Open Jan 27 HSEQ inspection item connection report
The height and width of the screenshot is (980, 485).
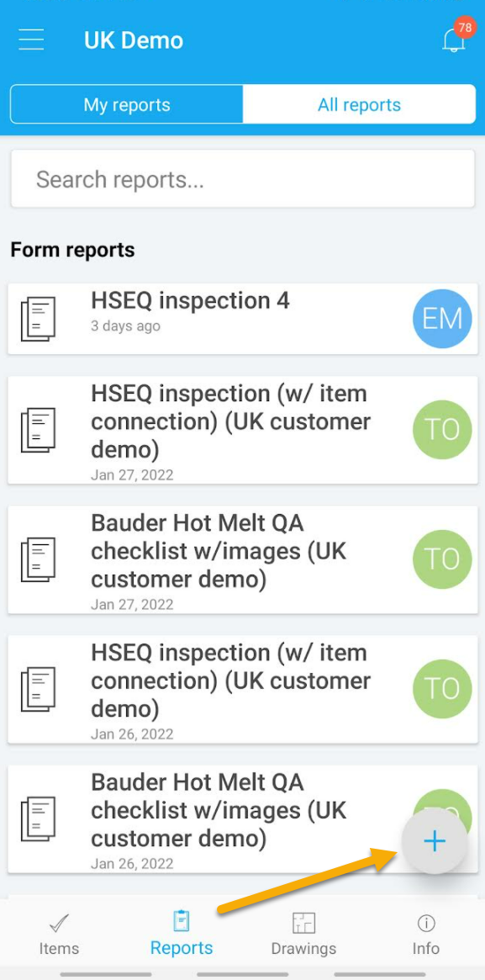coord(243,429)
